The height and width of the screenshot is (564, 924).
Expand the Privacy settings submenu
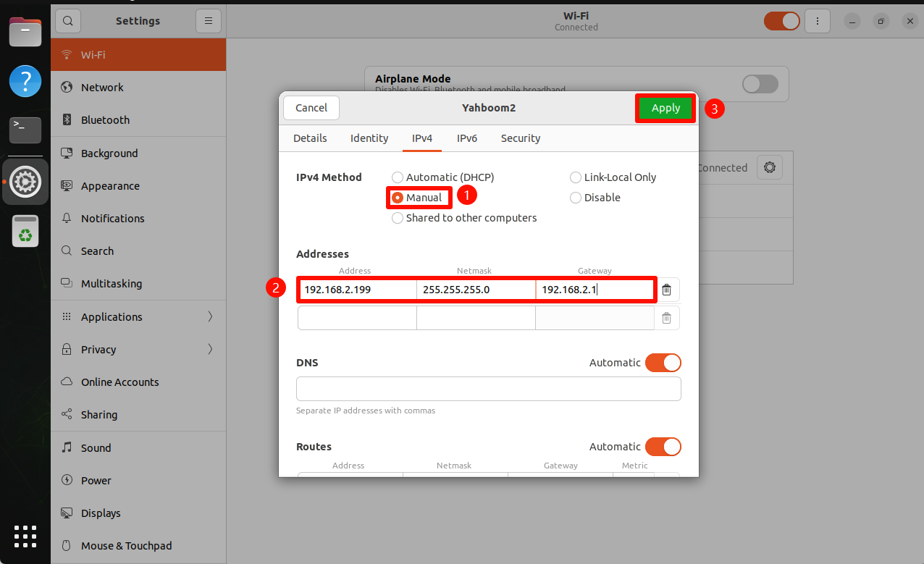pos(138,349)
